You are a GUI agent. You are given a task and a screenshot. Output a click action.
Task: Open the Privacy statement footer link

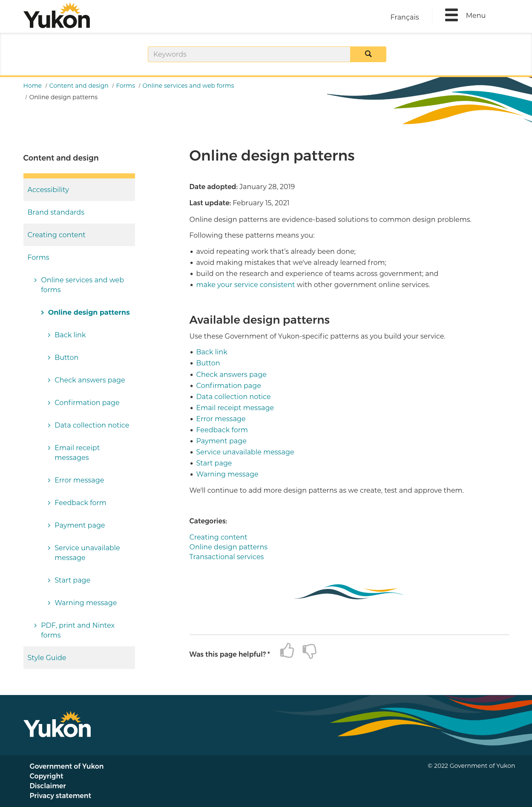(60, 796)
